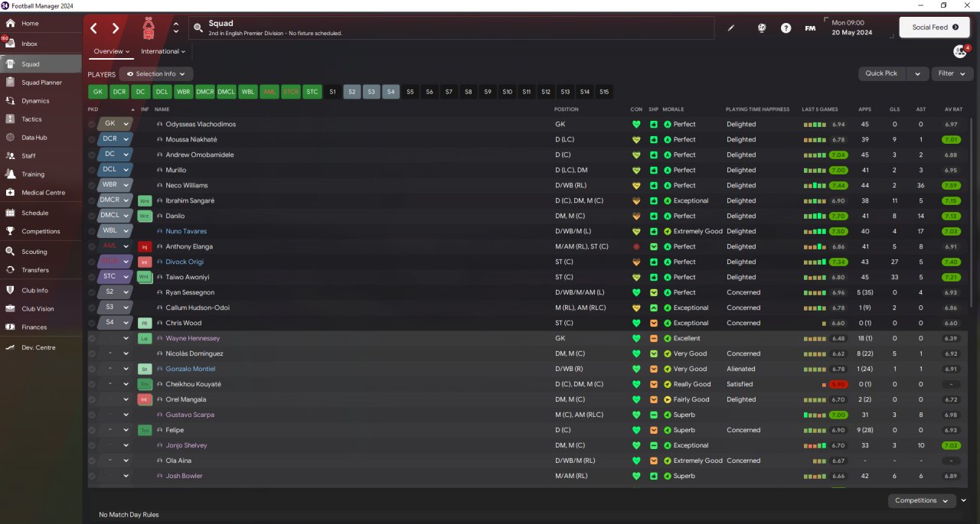Image resolution: width=980 pixels, height=524 pixels.
Task: Open the Dev. Centre
Action: click(x=38, y=348)
